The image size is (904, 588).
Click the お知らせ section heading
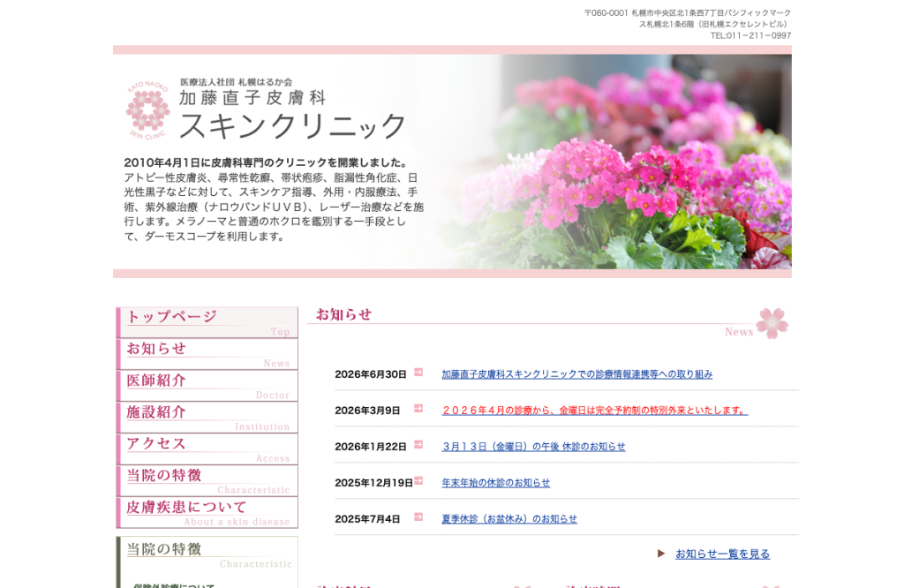(343, 314)
